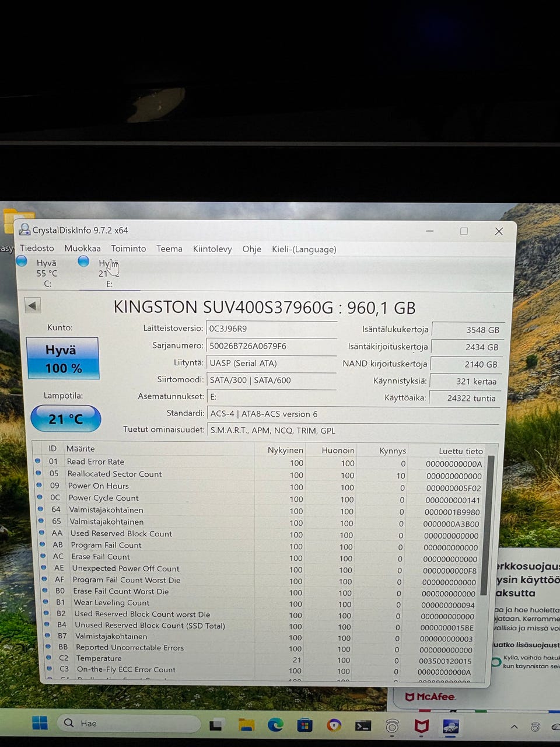The height and width of the screenshot is (747, 560).
Task: Click the status dot of Erase Fail Count row
Action: (x=43, y=556)
